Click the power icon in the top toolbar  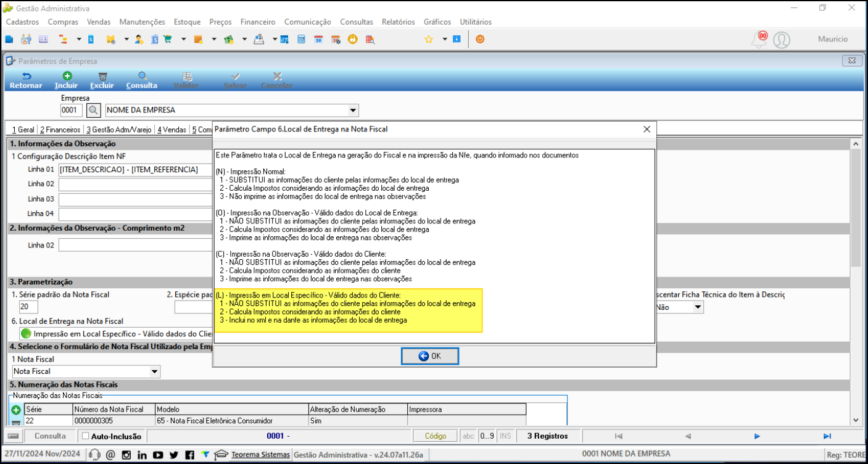(479, 39)
